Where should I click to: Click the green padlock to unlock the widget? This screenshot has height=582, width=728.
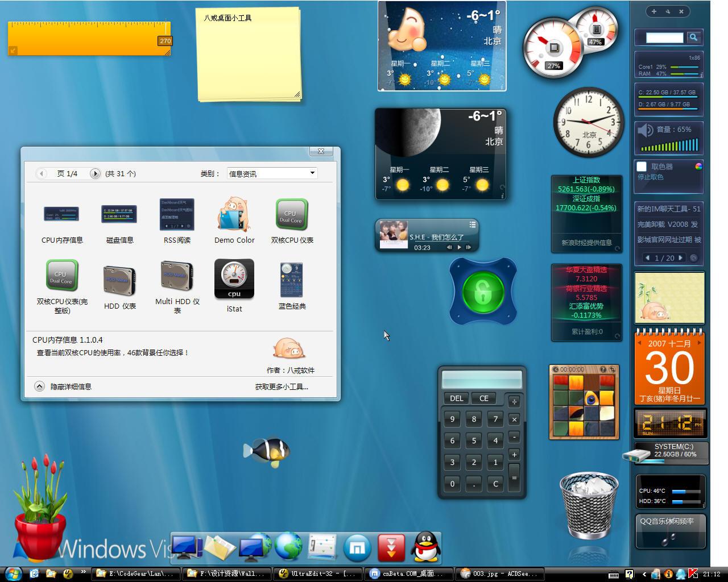tap(483, 291)
